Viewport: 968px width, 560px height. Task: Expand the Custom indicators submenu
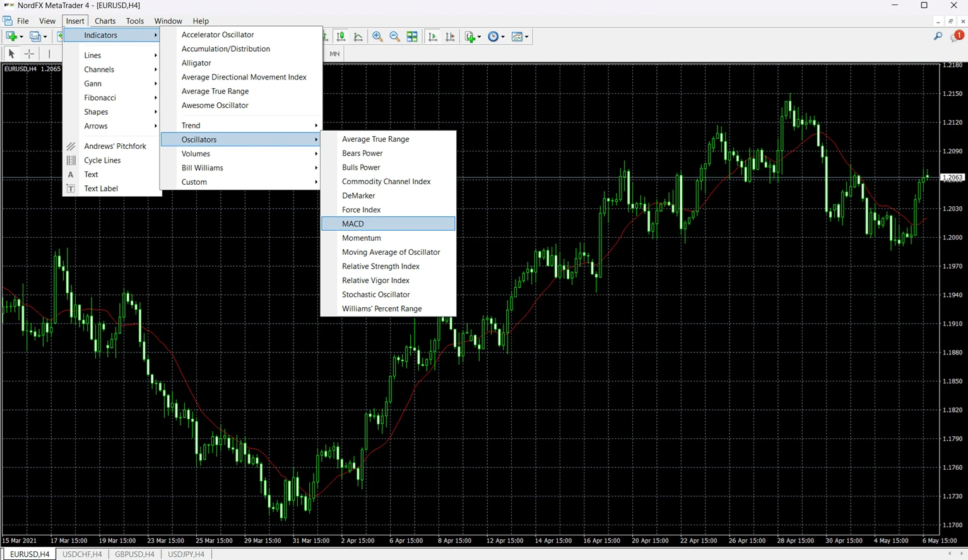click(x=241, y=182)
